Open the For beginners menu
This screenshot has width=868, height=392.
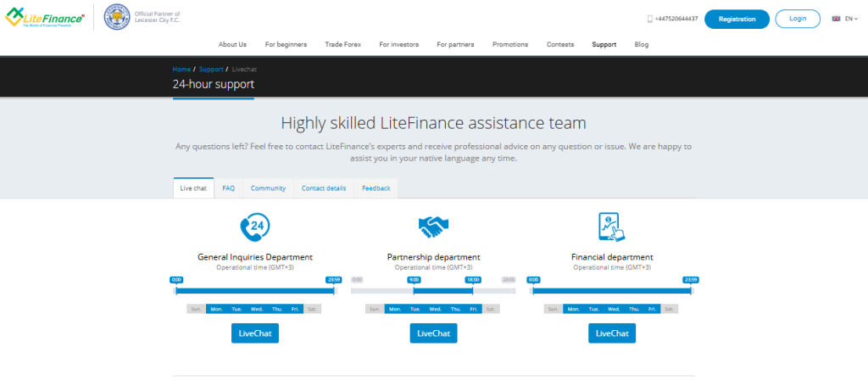[286, 44]
